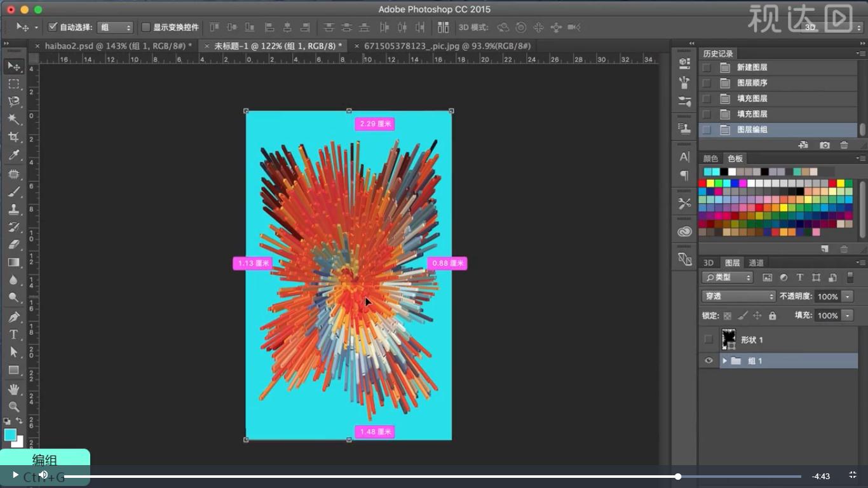Select the Lasso tool

pyautogui.click(x=13, y=102)
